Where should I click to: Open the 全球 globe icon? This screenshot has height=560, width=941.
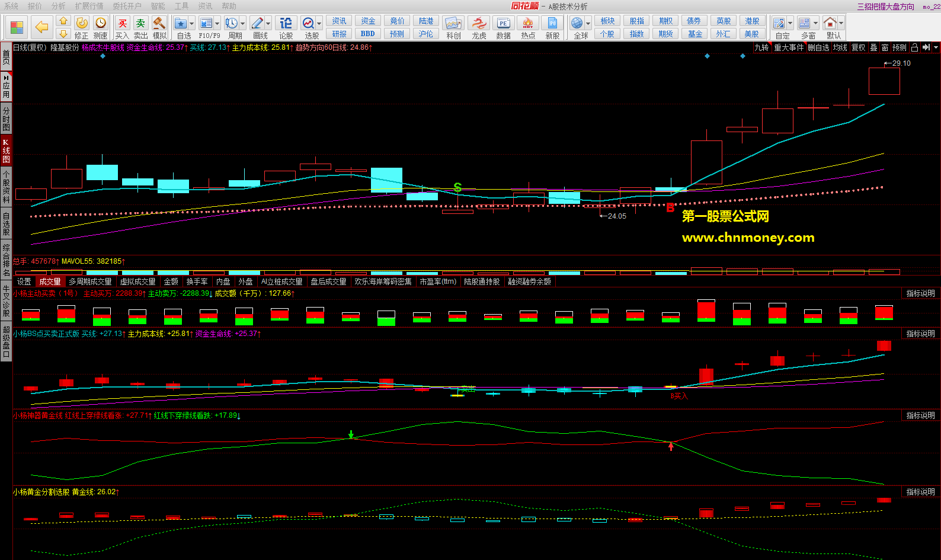(577, 23)
